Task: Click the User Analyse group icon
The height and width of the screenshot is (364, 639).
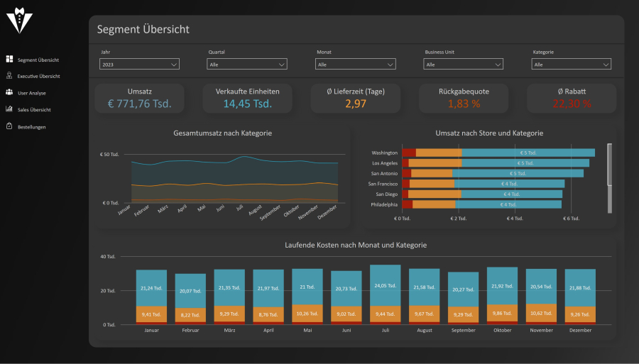Action: [9, 93]
